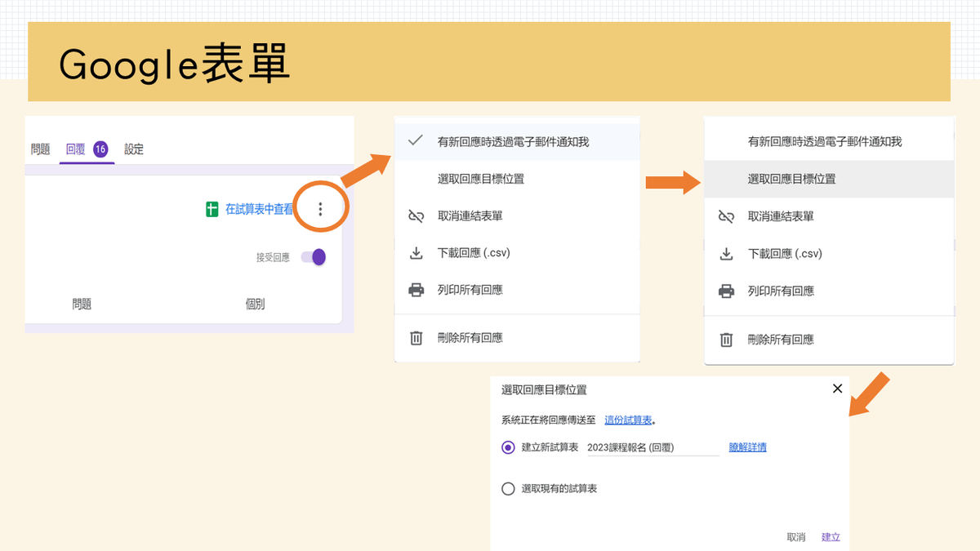Click the green Sheets icon beside 在試算表中查看
Image resolution: width=980 pixels, height=551 pixels.
[x=212, y=210]
